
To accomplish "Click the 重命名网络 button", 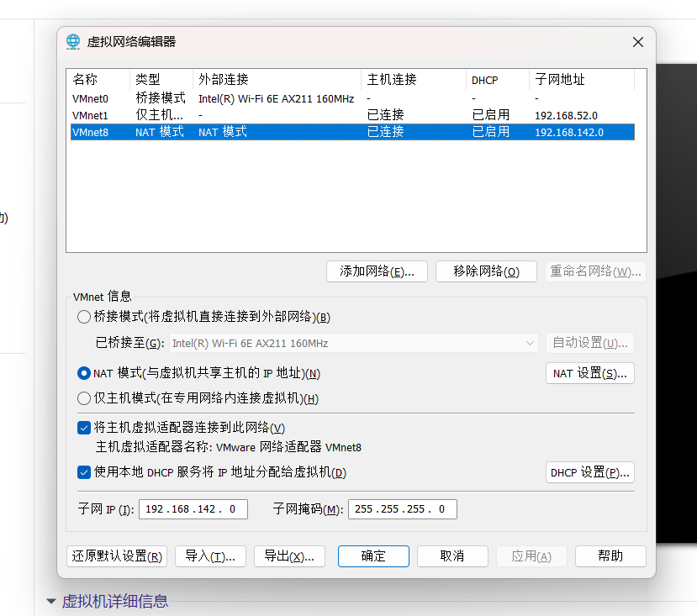I will click(x=595, y=271).
